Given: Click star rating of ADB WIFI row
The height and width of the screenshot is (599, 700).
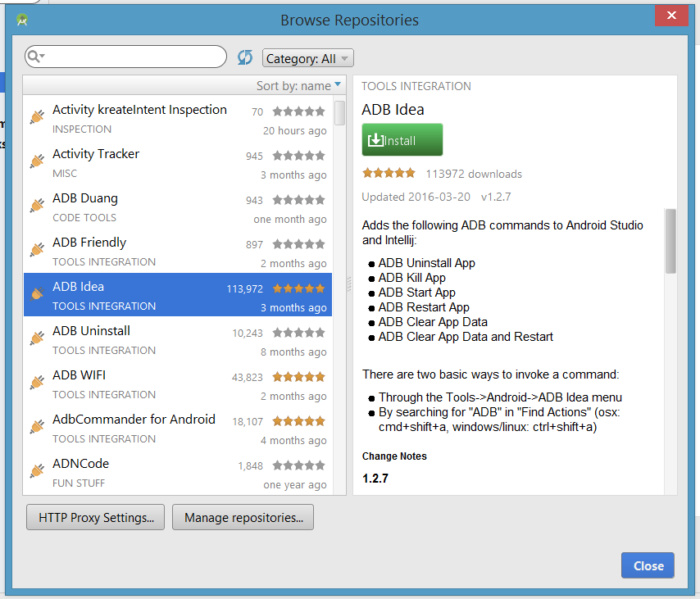Looking at the screenshot, I should tap(299, 377).
